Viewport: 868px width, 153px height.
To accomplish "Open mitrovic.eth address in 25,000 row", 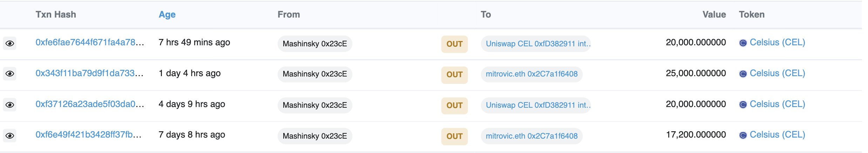I will click(531, 74).
